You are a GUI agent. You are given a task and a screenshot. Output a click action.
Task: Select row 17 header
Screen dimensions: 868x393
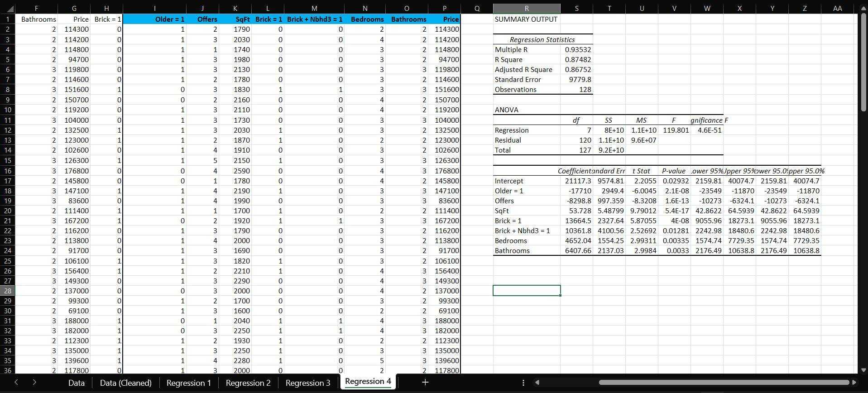point(8,181)
